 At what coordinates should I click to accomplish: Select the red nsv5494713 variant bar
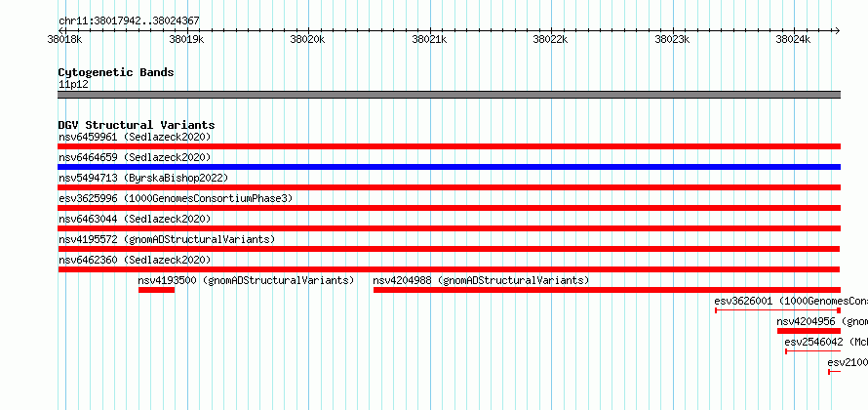(449, 187)
